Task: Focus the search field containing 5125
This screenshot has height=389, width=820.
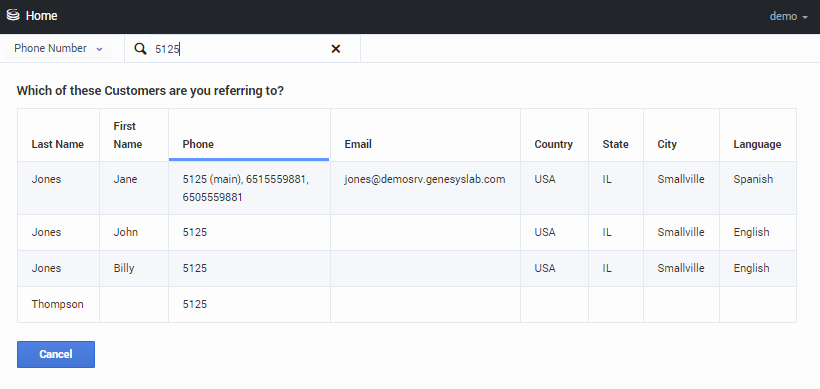Action: click(x=241, y=49)
